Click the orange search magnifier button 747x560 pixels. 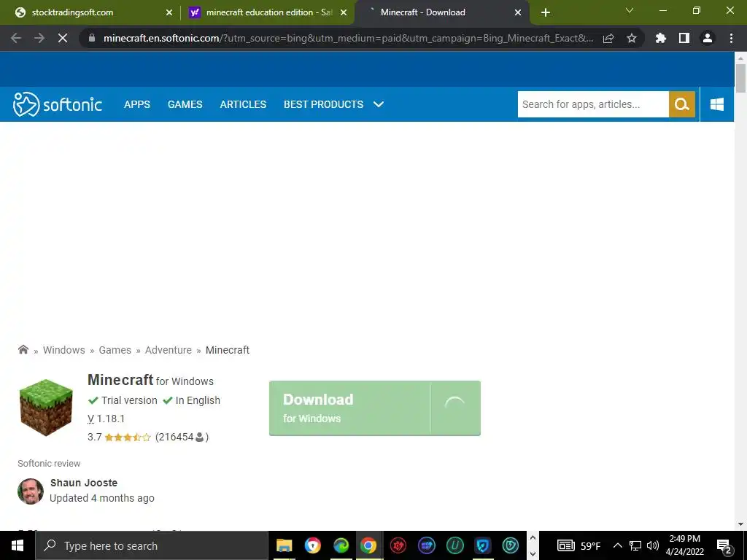[x=682, y=104]
